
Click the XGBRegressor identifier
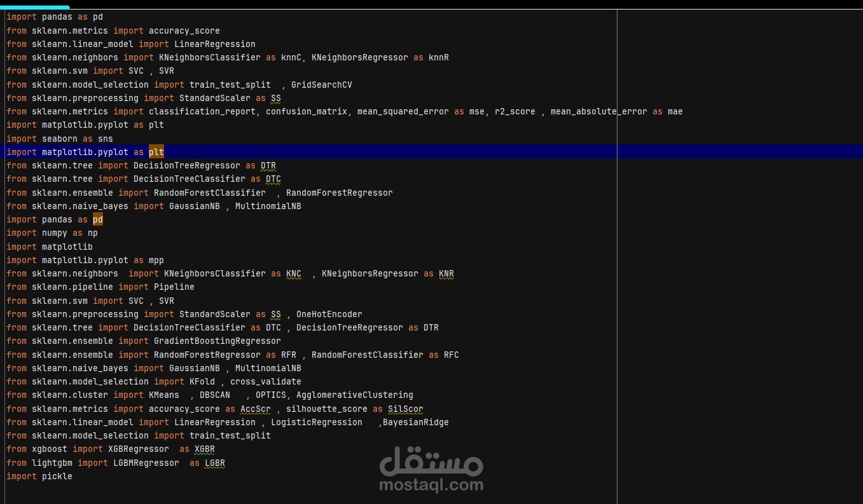pyautogui.click(x=139, y=449)
